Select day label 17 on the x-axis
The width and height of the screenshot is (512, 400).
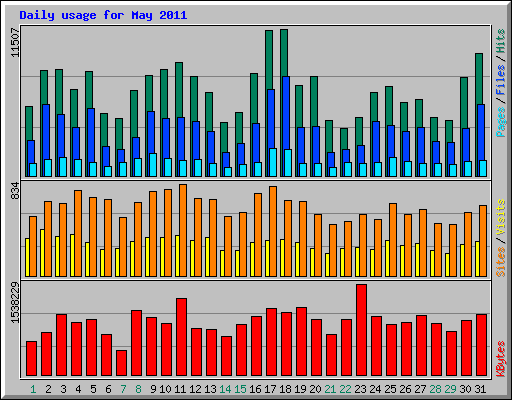point(270,389)
